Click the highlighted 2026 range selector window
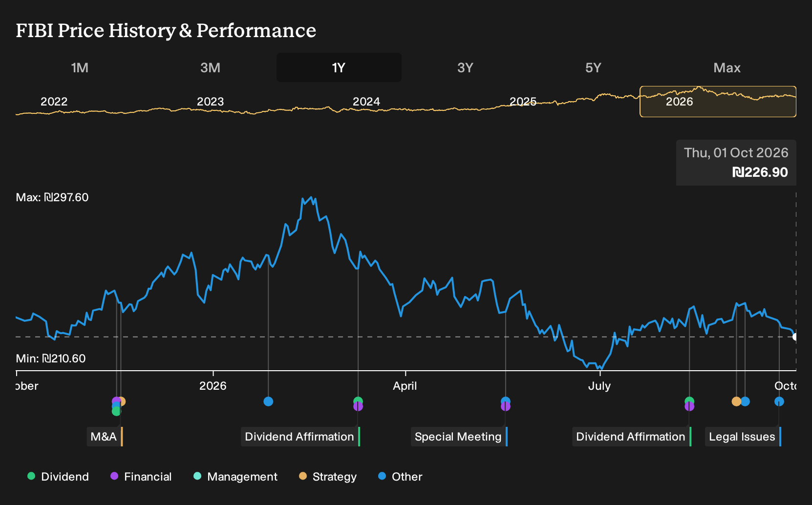The image size is (812, 505). (718, 102)
